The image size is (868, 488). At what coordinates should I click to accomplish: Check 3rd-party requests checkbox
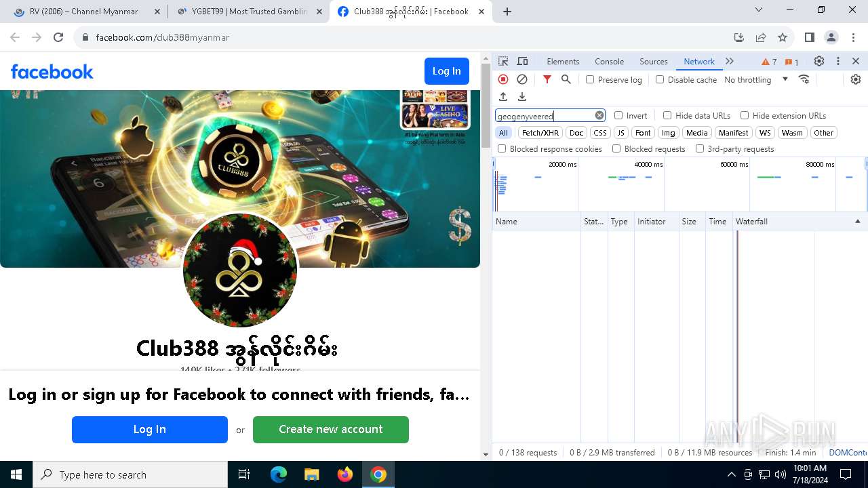click(700, 148)
